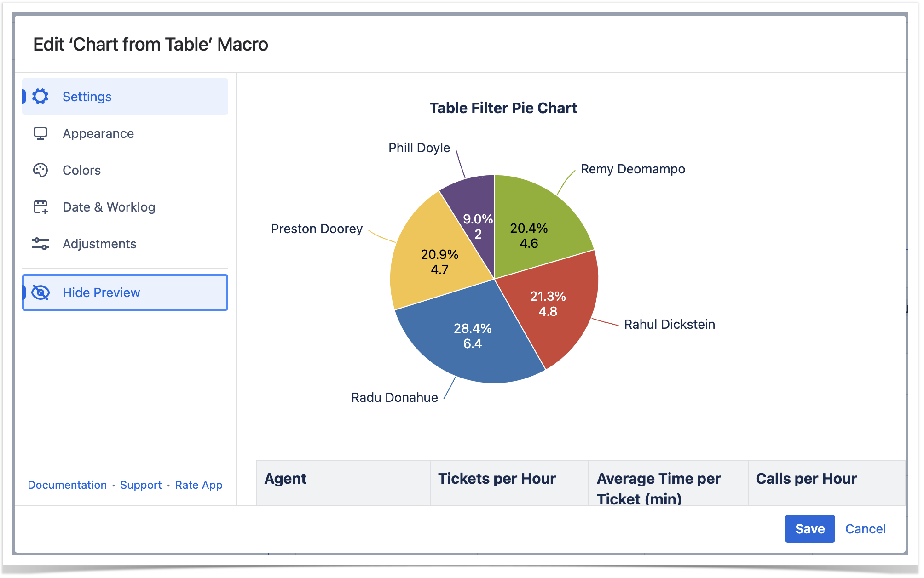
Task: Click the Adjustments sliders icon
Action: pyautogui.click(x=40, y=244)
